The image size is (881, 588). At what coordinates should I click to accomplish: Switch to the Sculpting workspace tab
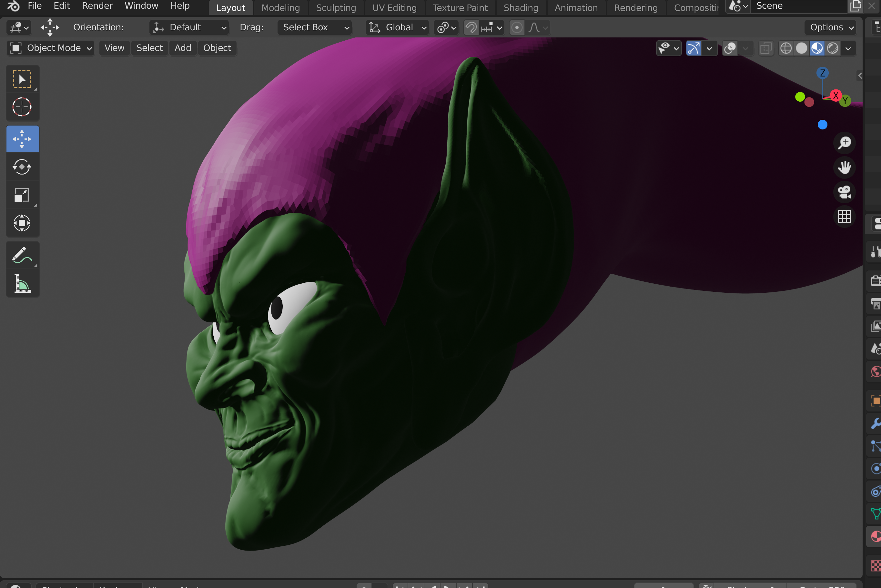[336, 7]
